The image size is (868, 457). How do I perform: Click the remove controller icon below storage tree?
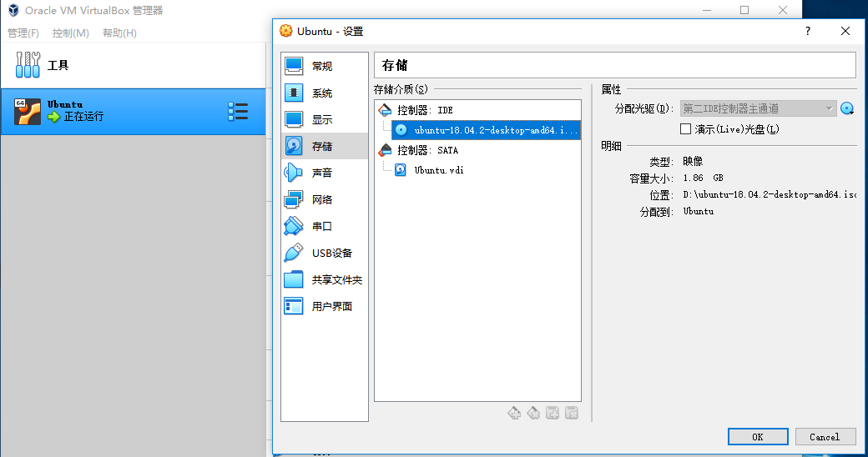533,413
